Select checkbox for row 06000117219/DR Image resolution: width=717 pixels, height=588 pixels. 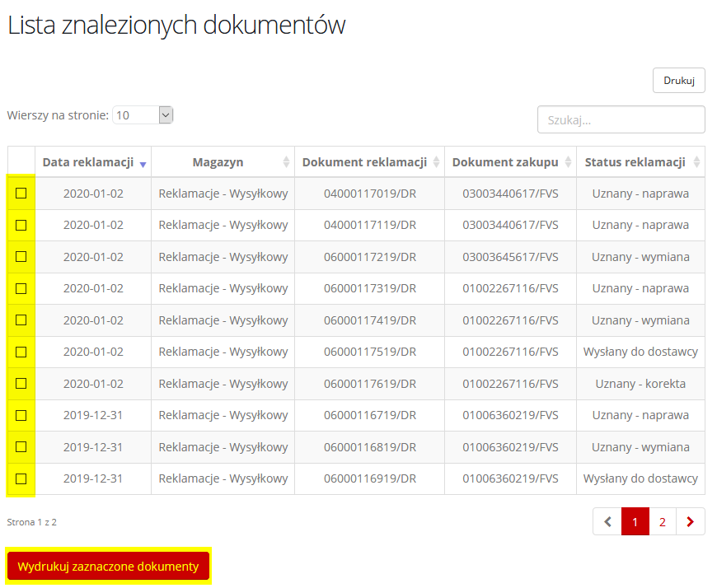[21, 257]
